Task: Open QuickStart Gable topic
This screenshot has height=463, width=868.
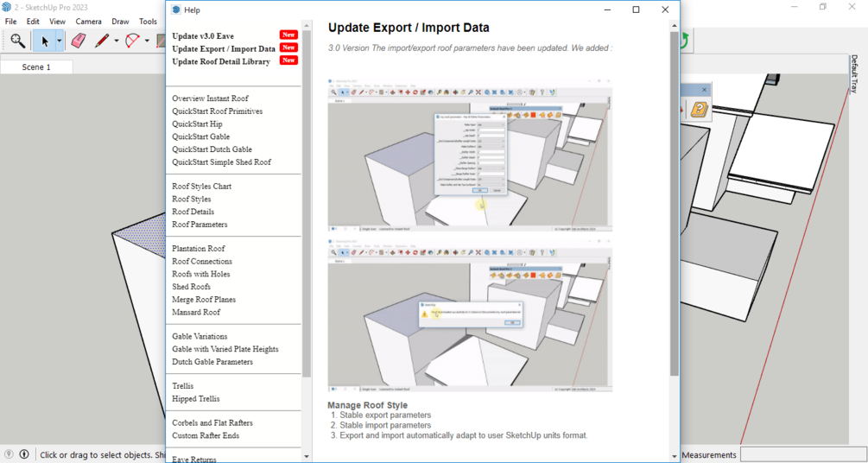Action: (x=201, y=136)
